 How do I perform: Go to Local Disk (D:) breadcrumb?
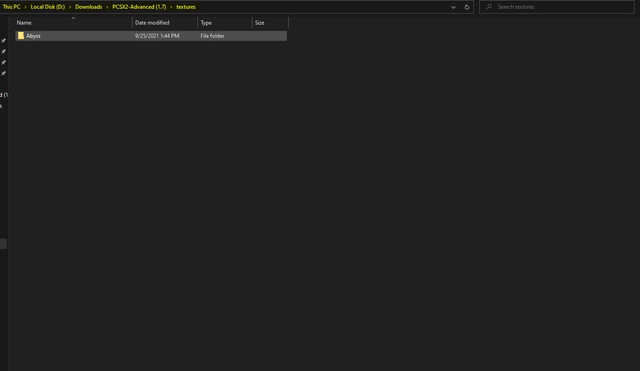coord(48,7)
